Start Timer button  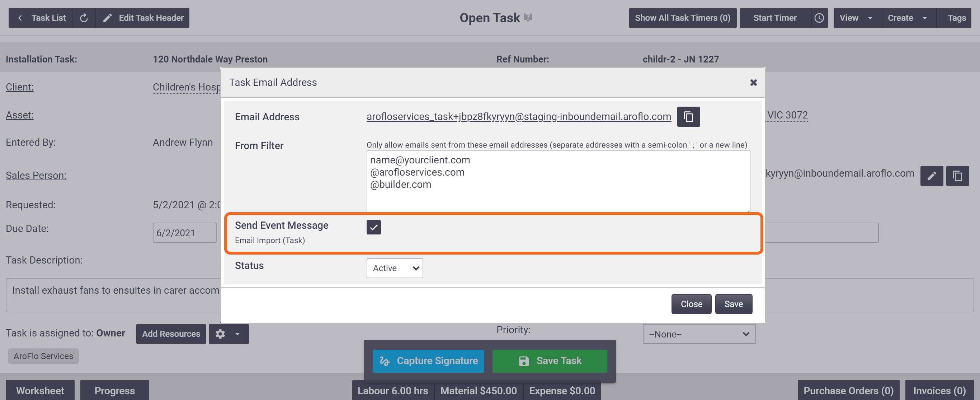click(775, 18)
